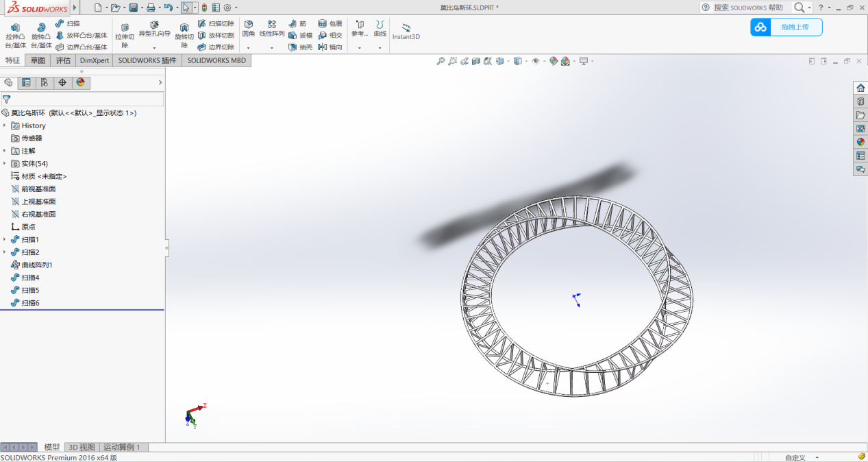Switch to the SOLIDWORKS MBD tab
Image resolution: width=868 pixels, height=462 pixels.
click(216, 60)
